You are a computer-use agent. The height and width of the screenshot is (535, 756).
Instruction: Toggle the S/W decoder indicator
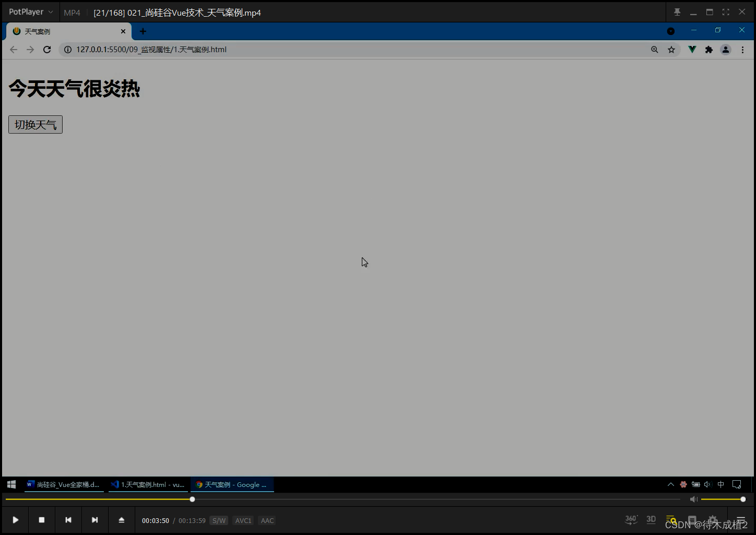(219, 520)
